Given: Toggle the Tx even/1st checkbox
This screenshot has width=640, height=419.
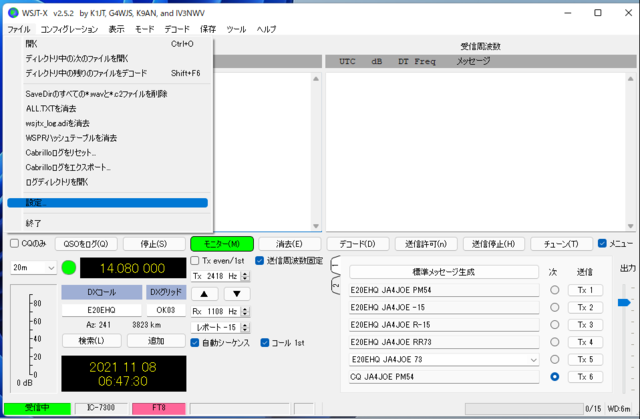Looking at the screenshot, I should [x=195, y=260].
